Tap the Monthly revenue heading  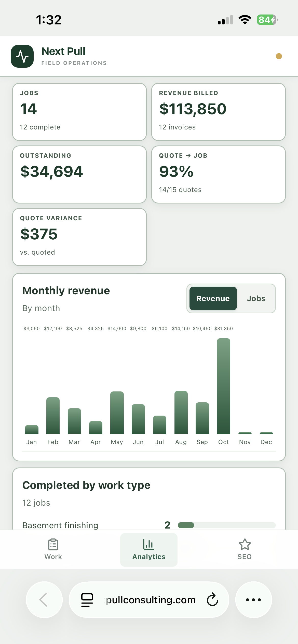(66, 291)
